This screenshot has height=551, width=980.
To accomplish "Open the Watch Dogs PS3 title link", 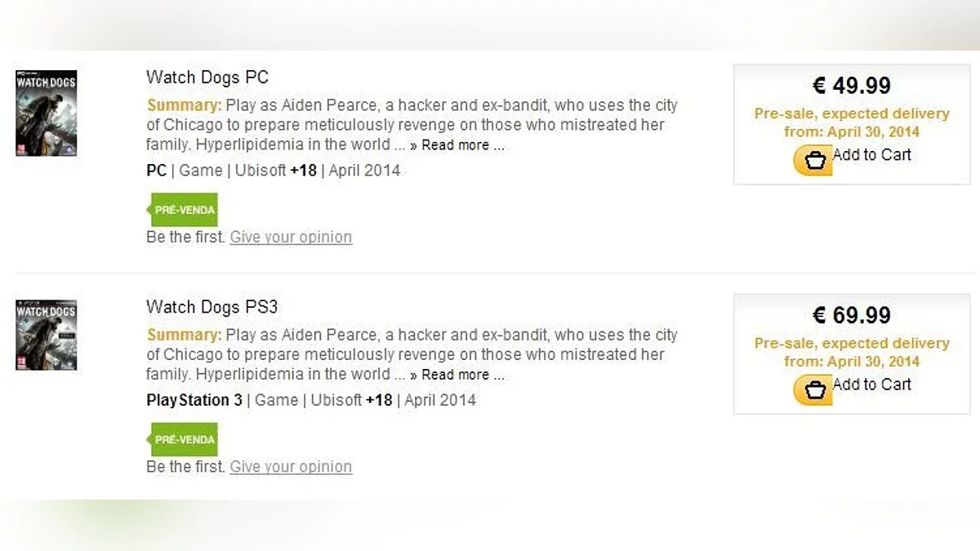I will pos(212,307).
